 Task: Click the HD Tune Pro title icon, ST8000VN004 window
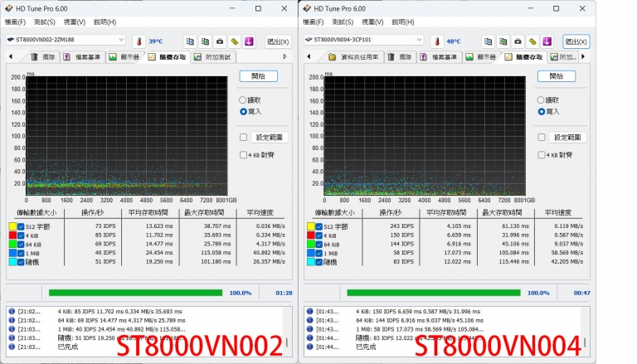tap(307, 8)
